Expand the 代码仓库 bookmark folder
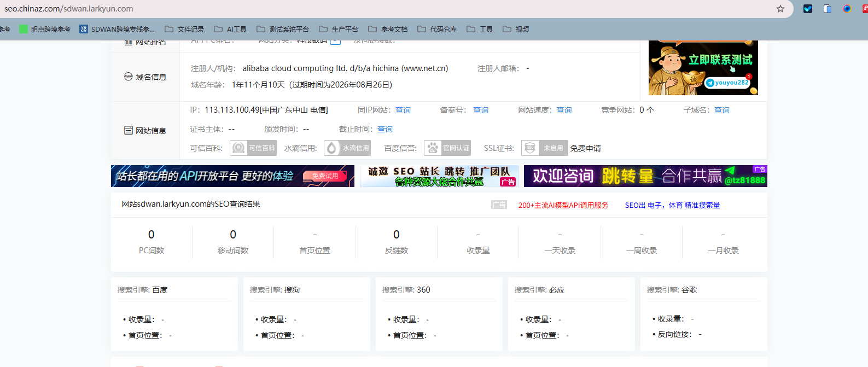The width and height of the screenshot is (868, 367). pyautogui.click(x=437, y=29)
